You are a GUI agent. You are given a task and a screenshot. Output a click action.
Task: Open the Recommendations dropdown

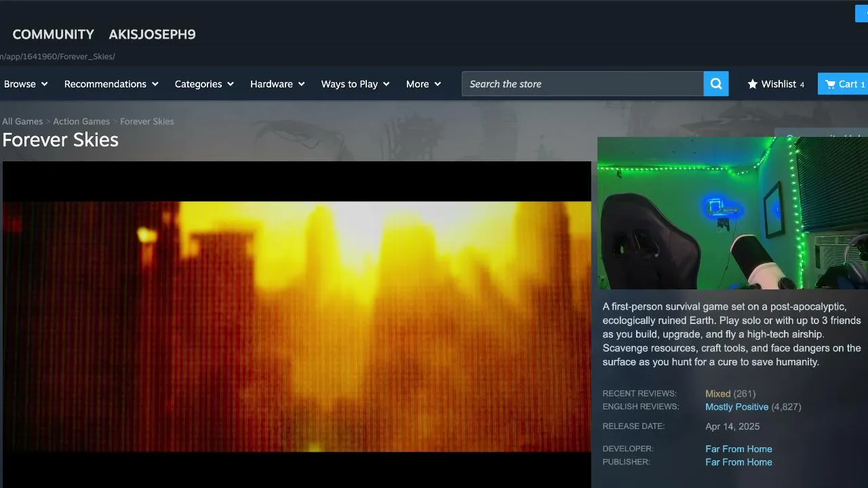111,84
